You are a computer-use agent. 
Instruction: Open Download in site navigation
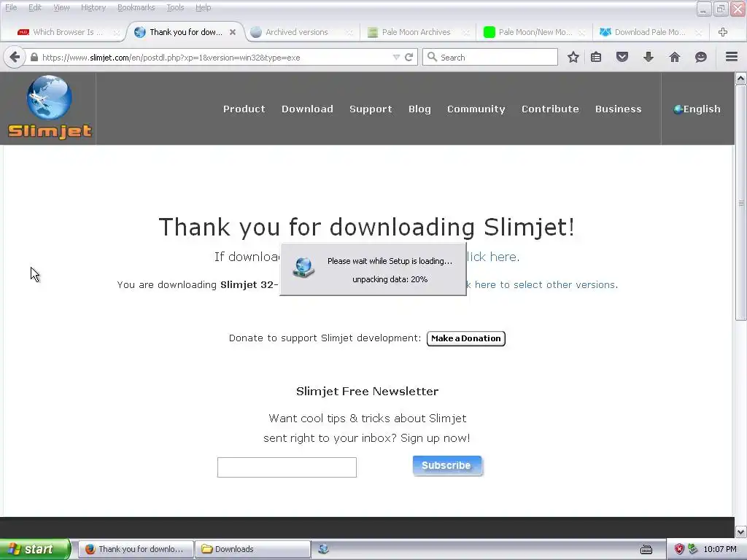click(307, 109)
